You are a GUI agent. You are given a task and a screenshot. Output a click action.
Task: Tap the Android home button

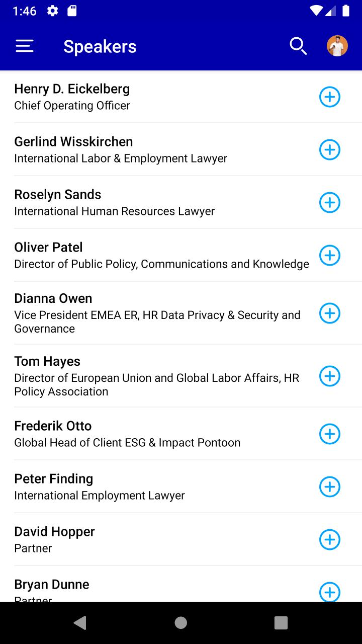(x=181, y=623)
